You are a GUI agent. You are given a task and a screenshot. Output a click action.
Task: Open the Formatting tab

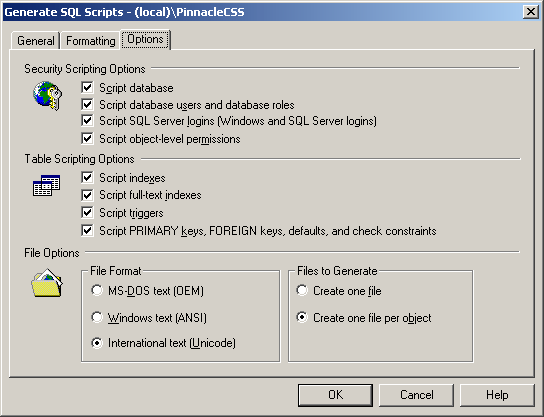click(x=91, y=41)
